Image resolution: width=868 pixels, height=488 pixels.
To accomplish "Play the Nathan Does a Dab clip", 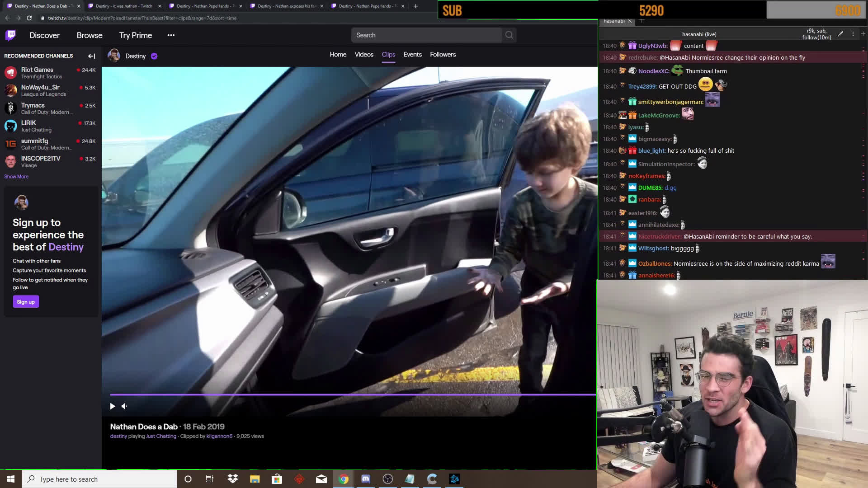I will click(113, 406).
